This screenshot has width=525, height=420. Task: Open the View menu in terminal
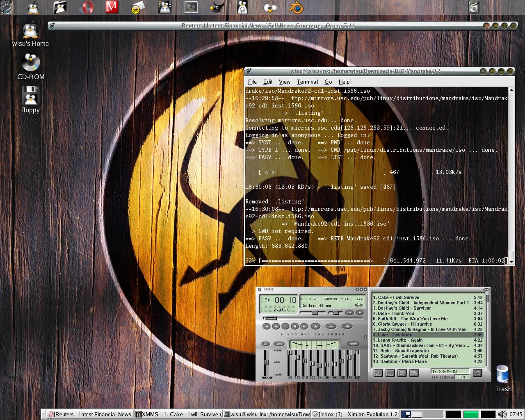[x=285, y=82]
